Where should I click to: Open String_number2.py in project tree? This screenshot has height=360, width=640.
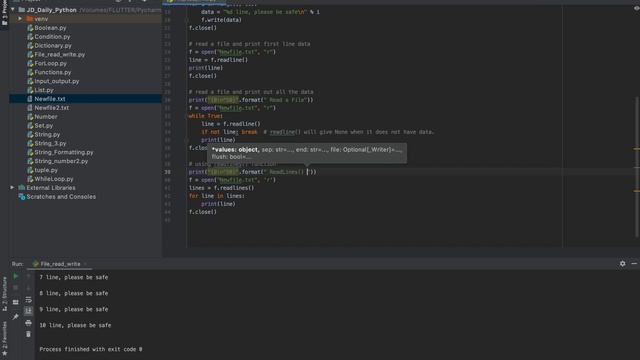point(61,161)
